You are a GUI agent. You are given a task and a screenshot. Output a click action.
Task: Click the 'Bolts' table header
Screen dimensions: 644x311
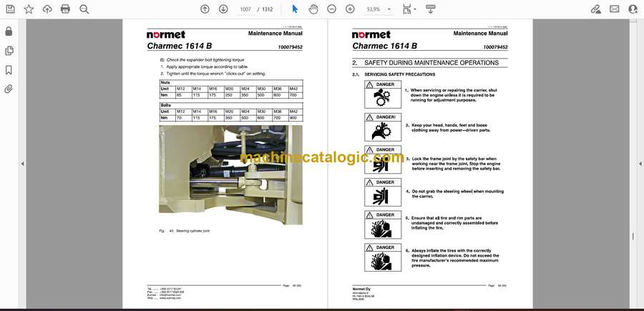[165, 105]
